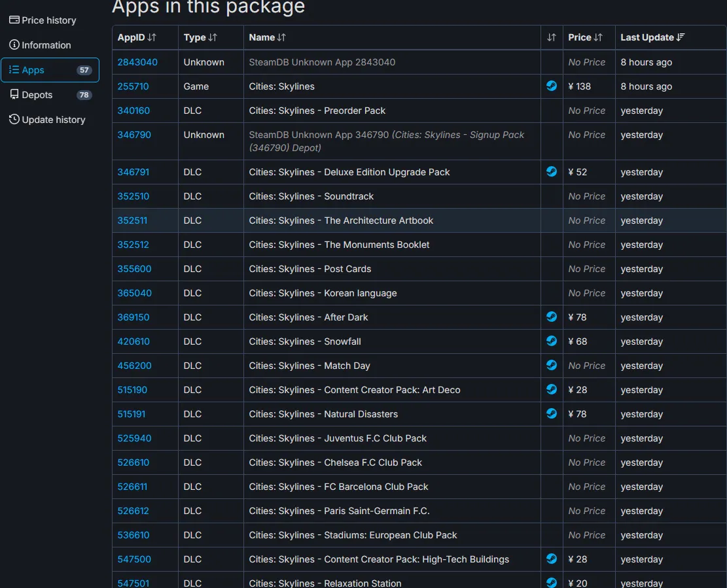The width and height of the screenshot is (727, 588).
Task: Open Steam store icon for Art Deco pack
Action: tap(551, 389)
